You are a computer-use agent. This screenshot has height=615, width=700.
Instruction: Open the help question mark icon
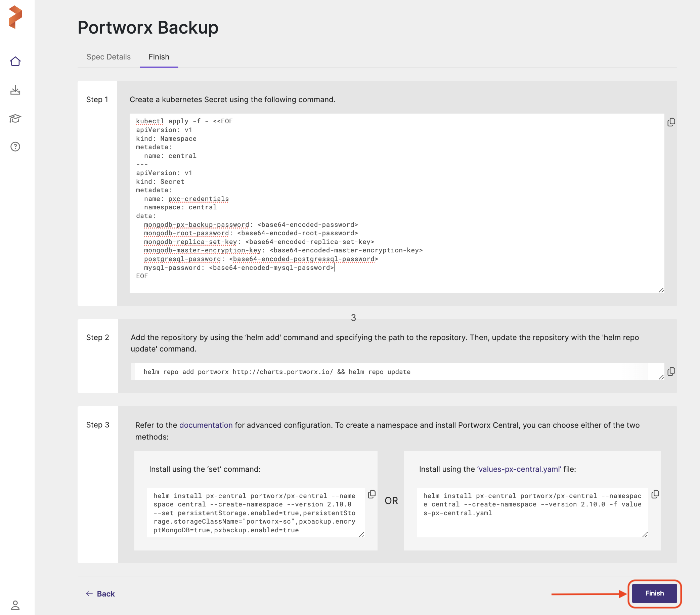tap(15, 147)
